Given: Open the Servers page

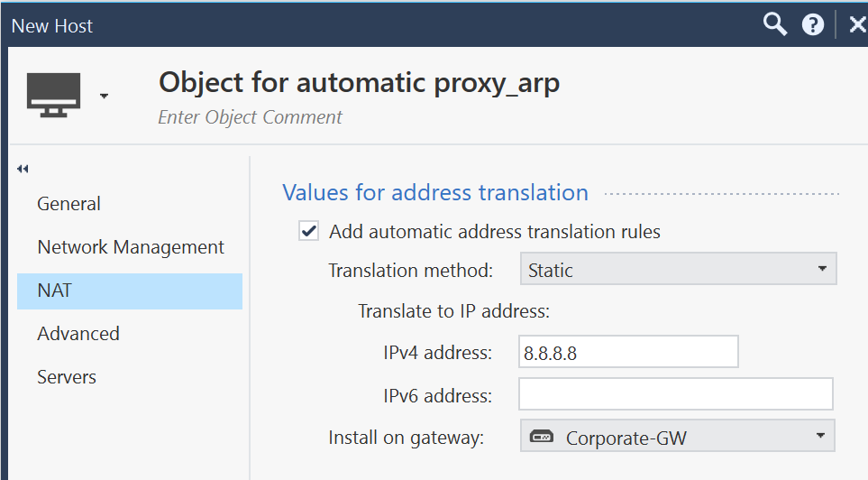Looking at the screenshot, I should point(67,377).
